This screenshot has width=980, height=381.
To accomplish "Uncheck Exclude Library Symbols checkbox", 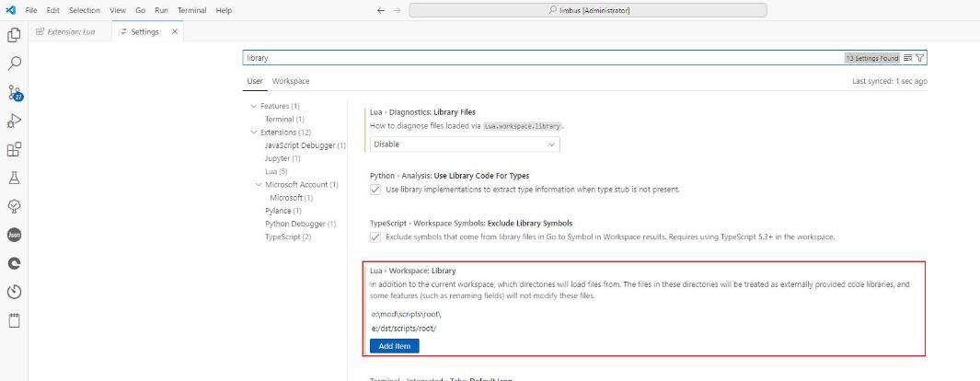I will point(375,237).
